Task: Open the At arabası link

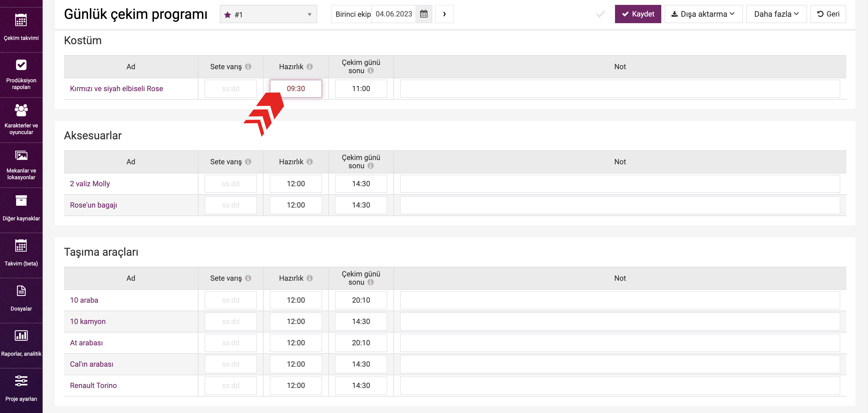Action: tap(86, 343)
